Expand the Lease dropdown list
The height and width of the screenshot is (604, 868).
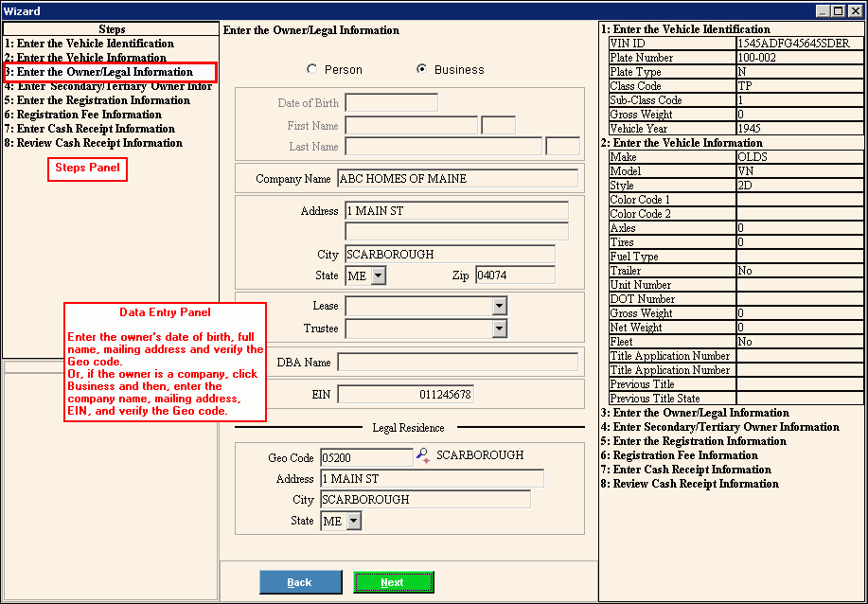coord(499,307)
